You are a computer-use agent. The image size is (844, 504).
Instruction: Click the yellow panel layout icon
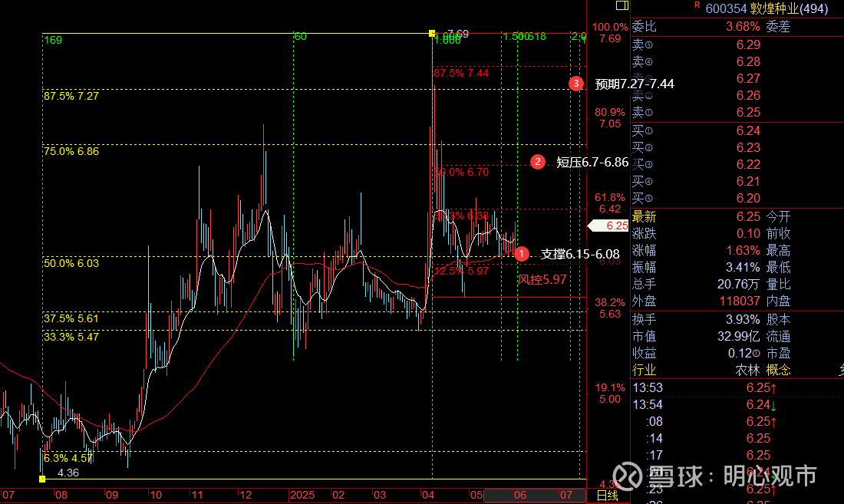click(x=621, y=5)
